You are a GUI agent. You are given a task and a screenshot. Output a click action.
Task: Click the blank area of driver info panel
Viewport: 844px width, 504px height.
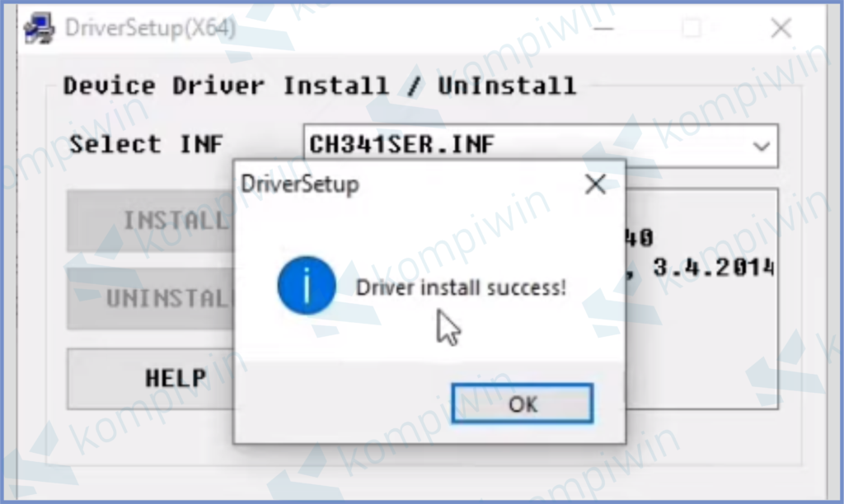[702, 350]
